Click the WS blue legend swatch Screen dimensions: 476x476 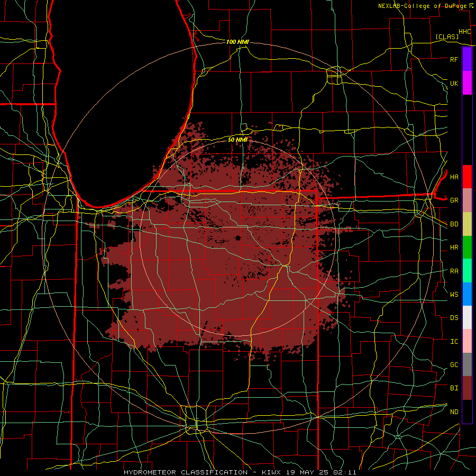click(467, 294)
